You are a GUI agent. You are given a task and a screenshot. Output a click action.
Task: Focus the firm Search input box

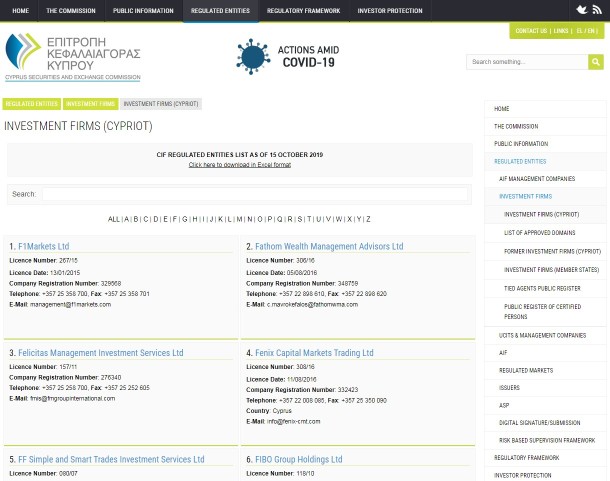pyautogui.click(x=255, y=194)
